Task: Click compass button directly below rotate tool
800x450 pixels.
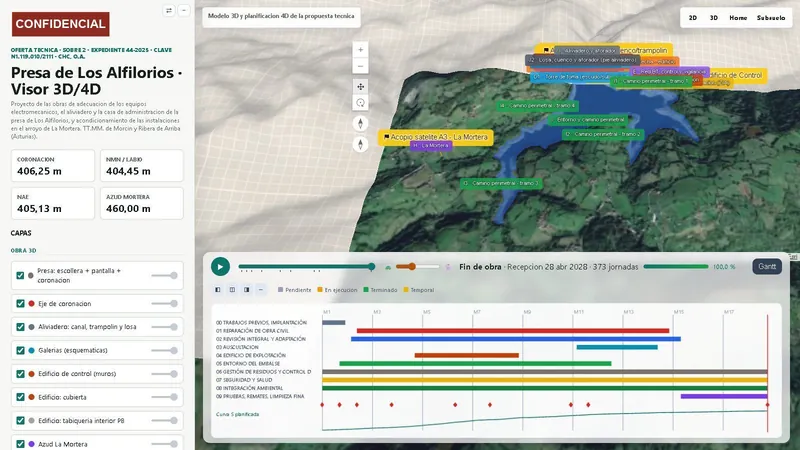Action: tap(360, 123)
